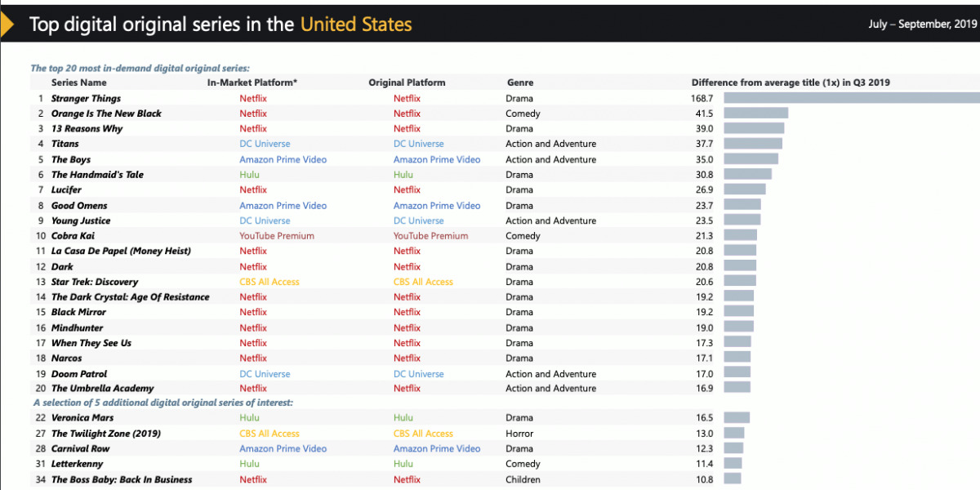Select the In-Market Platform column header
The height and width of the screenshot is (490, 980).
tap(252, 82)
